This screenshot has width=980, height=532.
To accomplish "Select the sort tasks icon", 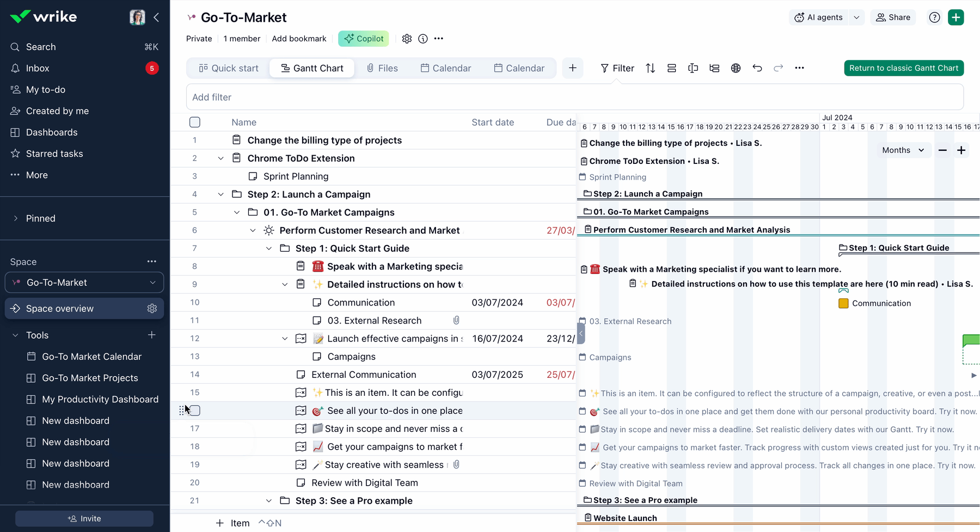I will [x=650, y=68].
